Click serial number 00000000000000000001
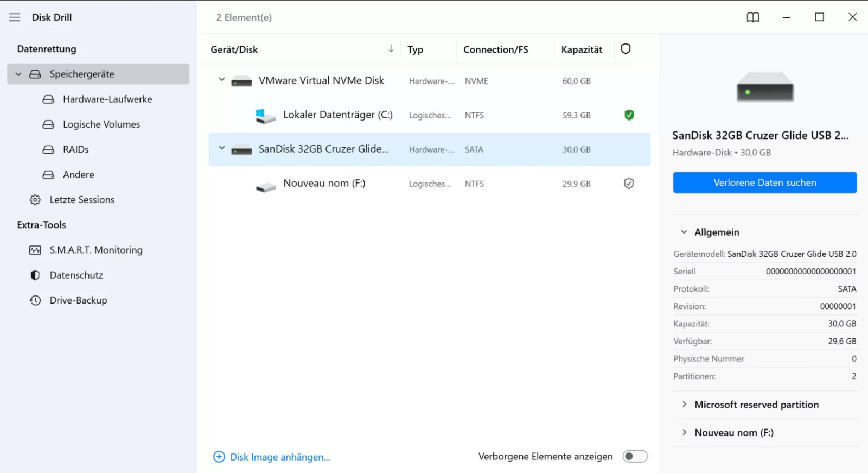This screenshot has height=473, width=868. click(x=811, y=272)
